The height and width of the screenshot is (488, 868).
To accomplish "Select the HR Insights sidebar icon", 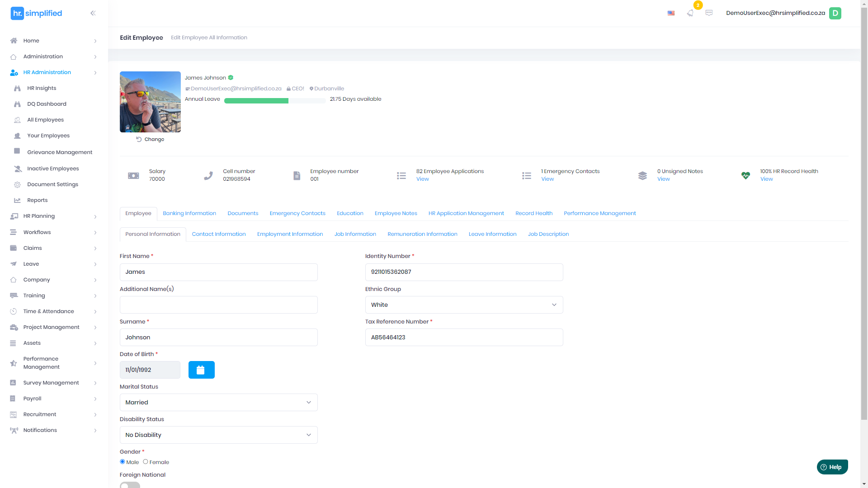I will click(17, 88).
